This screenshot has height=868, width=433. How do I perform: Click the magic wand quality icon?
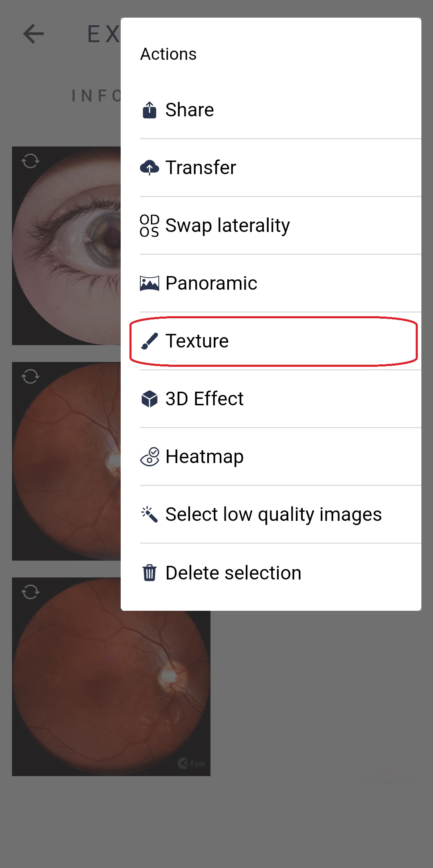[x=150, y=514]
